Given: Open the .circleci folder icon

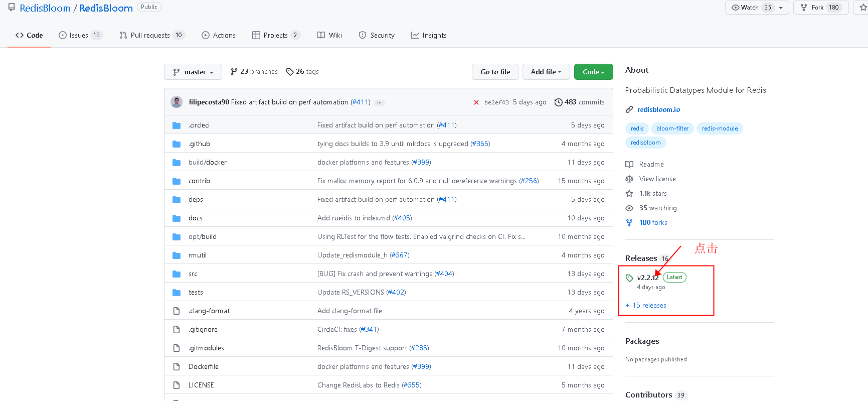Looking at the screenshot, I should [x=177, y=125].
